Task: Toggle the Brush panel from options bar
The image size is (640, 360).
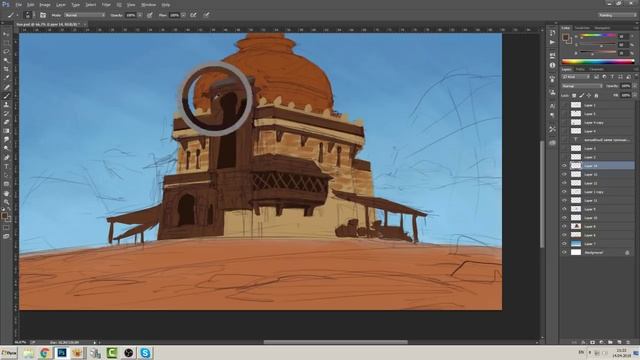Action: coord(43,15)
